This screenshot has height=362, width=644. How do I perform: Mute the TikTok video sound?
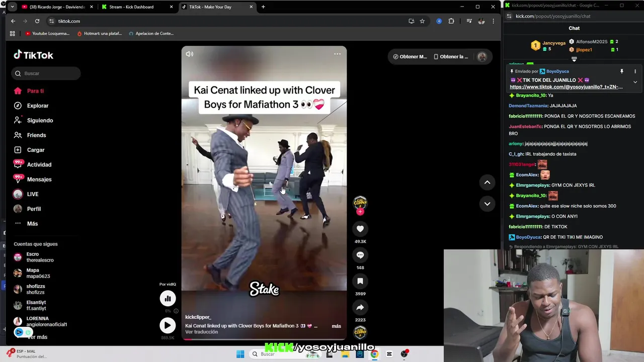(x=189, y=54)
